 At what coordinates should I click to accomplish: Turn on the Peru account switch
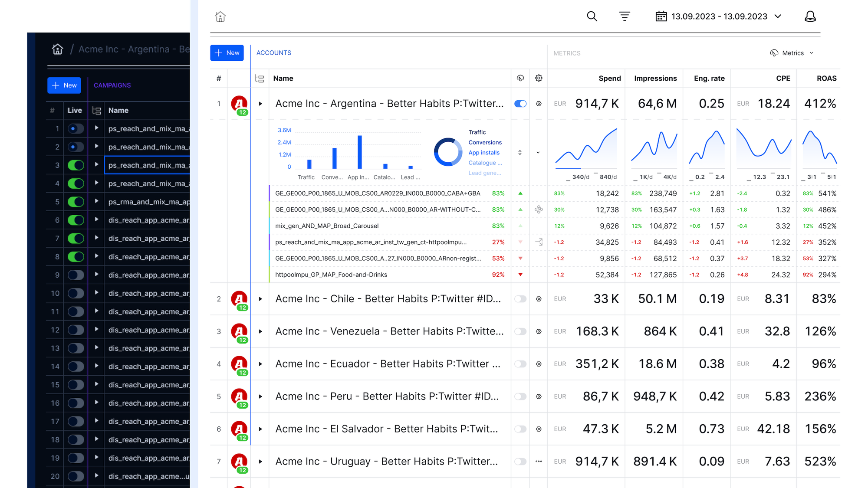coord(520,396)
